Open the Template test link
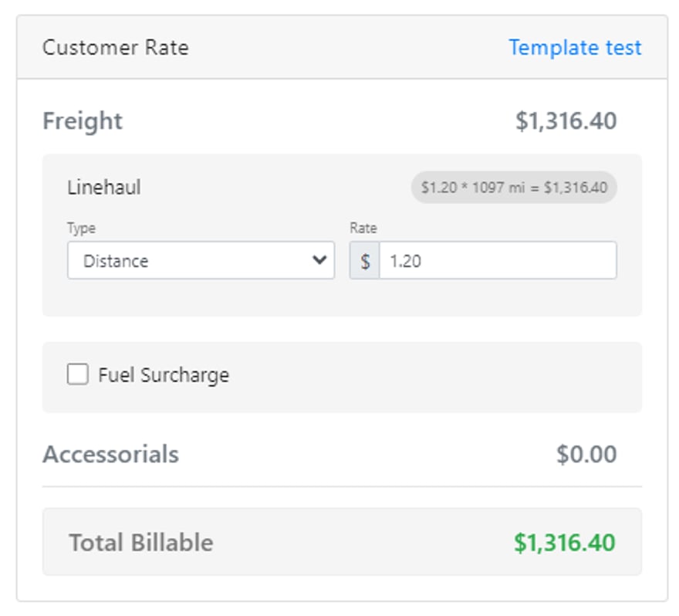 pos(575,47)
